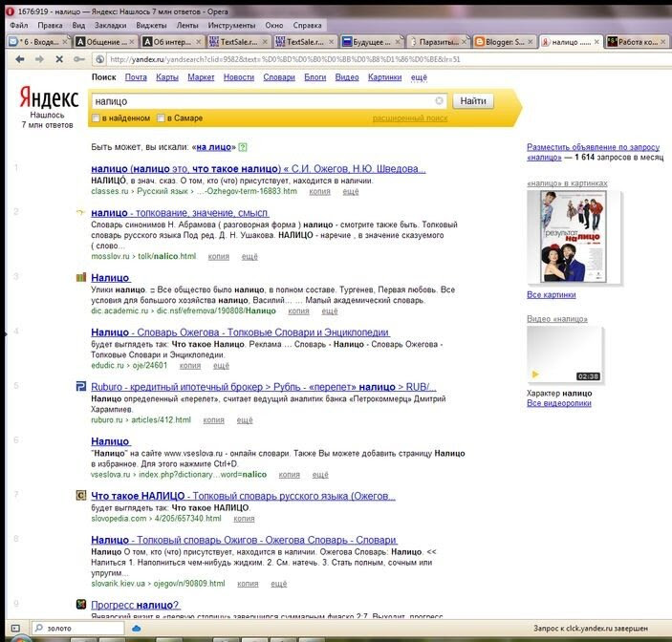Click 'Разместить объявление по запросу' link

[593, 147]
